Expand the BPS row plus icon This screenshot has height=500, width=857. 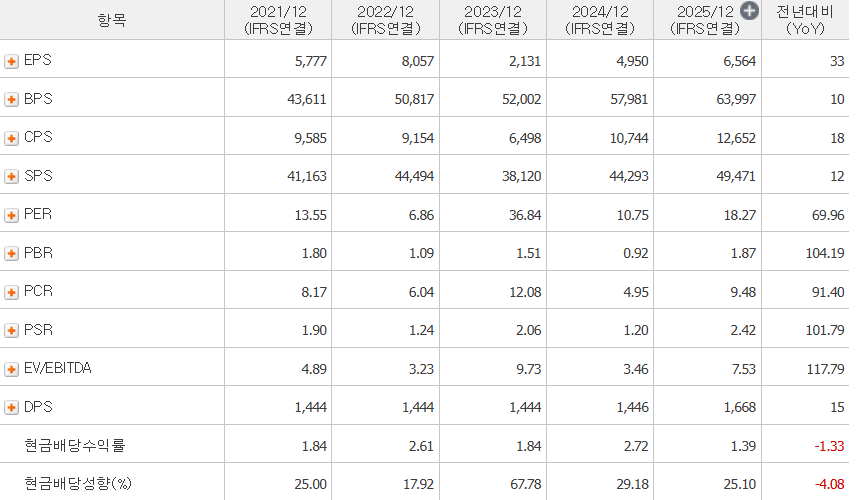point(12,100)
